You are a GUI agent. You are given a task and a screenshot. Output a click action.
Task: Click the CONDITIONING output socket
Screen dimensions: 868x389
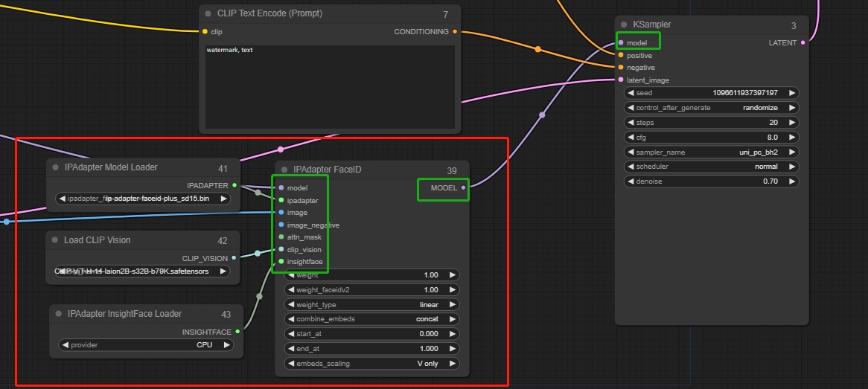pyautogui.click(x=455, y=32)
